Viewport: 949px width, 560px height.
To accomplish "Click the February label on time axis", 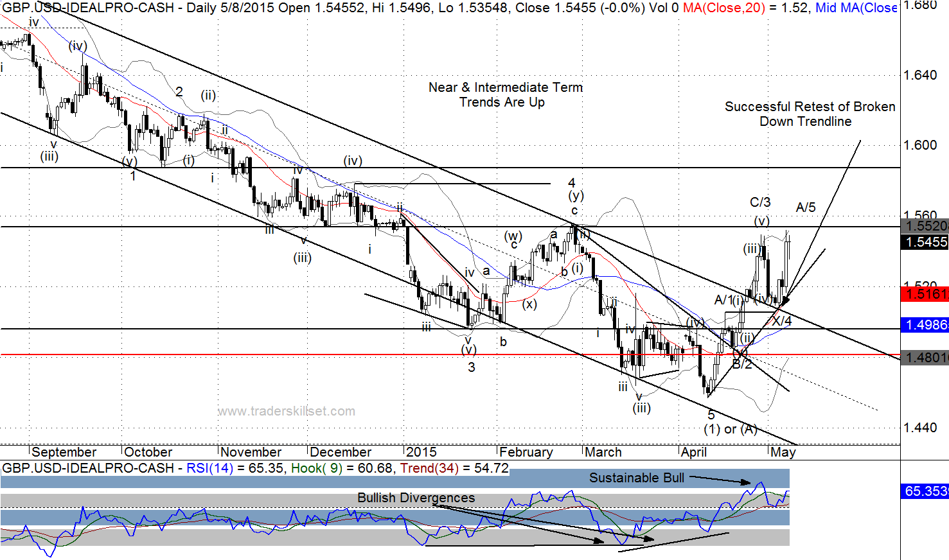I will coord(526,452).
